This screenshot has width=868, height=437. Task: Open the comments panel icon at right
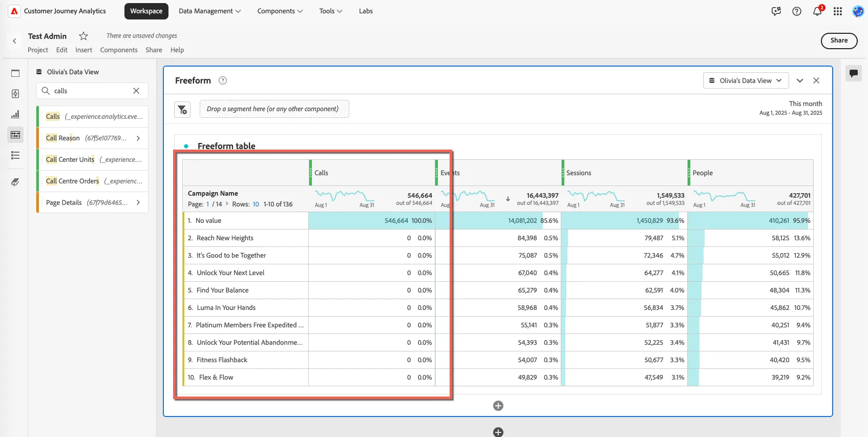854,73
